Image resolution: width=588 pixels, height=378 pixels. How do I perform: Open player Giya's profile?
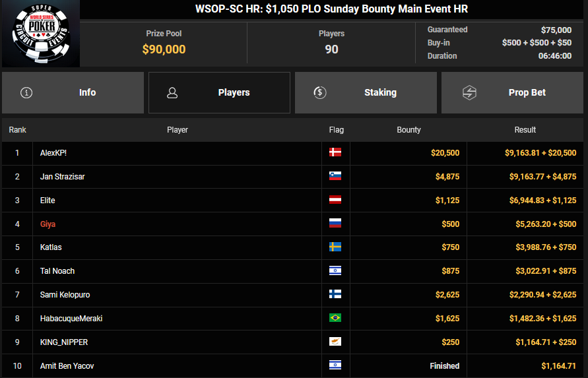coord(48,224)
